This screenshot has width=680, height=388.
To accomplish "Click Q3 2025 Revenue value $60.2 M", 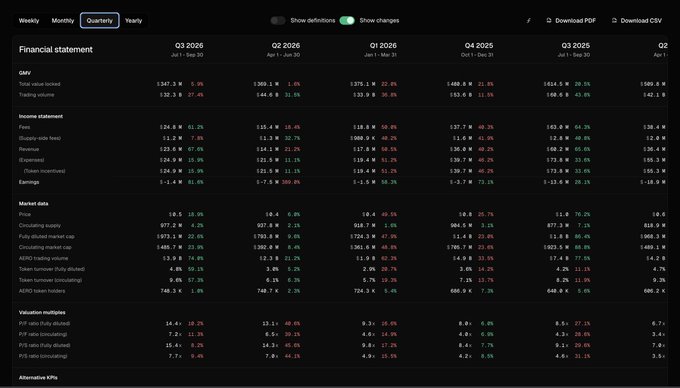I will click(x=558, y=149).
